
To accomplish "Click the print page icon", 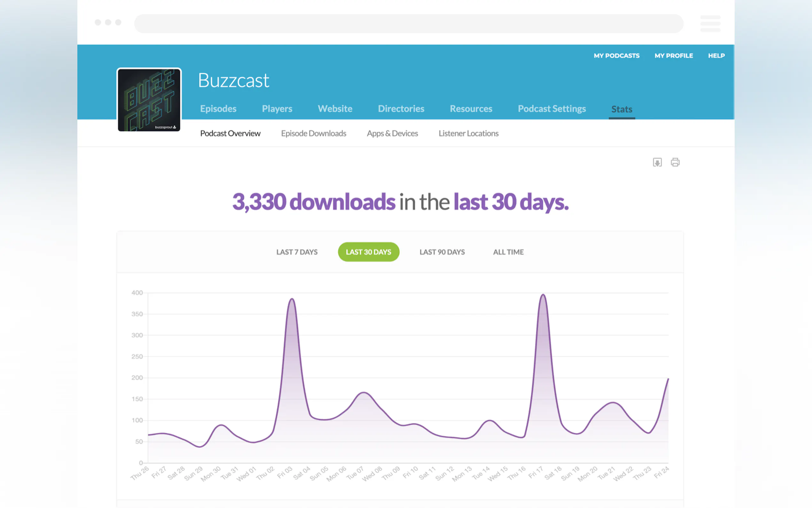I will pos(675,162).
